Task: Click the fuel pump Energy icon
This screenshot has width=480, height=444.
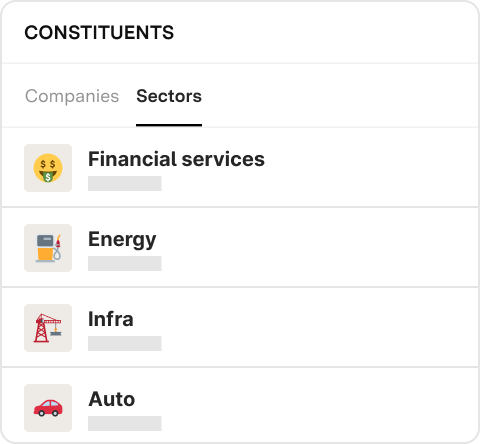Action: (x=48, y=248)
